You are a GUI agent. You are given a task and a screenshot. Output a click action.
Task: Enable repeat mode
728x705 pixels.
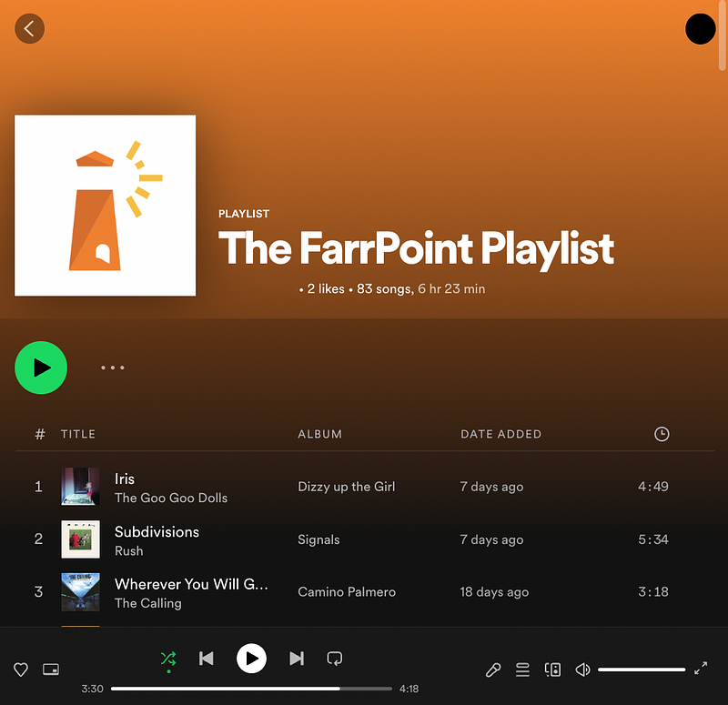click(334, 659)
